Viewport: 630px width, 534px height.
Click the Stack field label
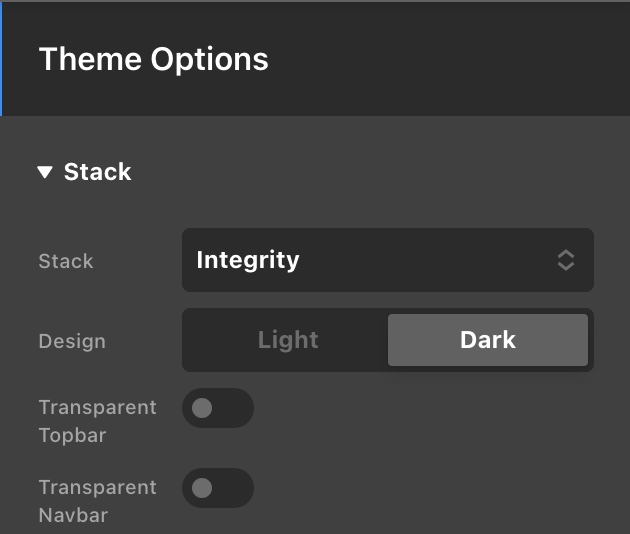coord(66,261)
